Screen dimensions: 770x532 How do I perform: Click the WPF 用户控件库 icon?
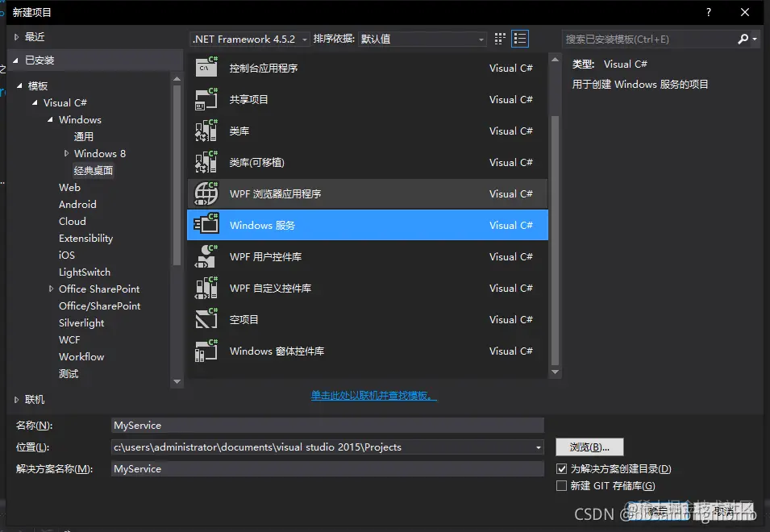click(x=206, y=256)
